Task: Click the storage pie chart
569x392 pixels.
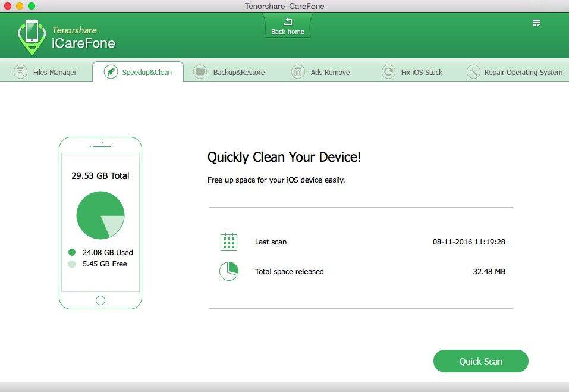Action: tap(100, 215)
